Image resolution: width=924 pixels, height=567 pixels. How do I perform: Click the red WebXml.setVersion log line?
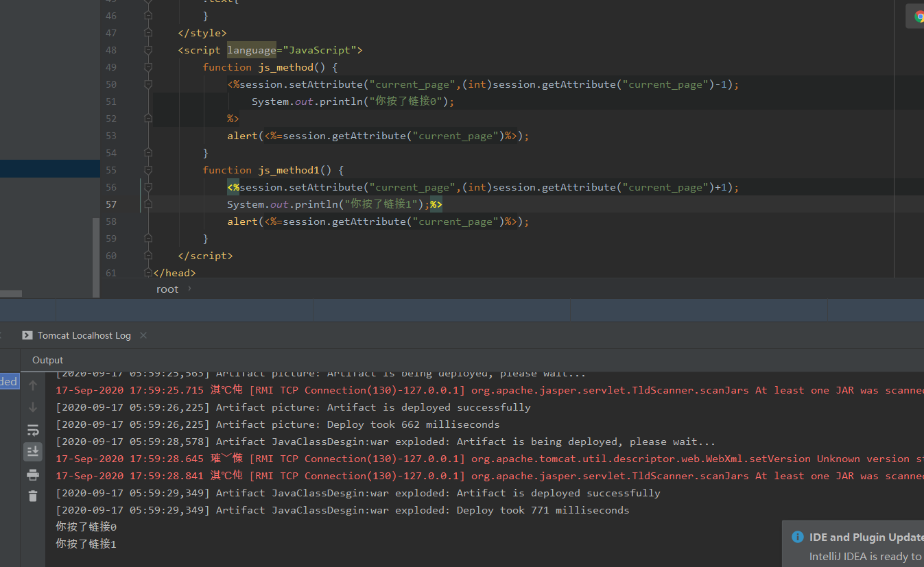(490, 459)
